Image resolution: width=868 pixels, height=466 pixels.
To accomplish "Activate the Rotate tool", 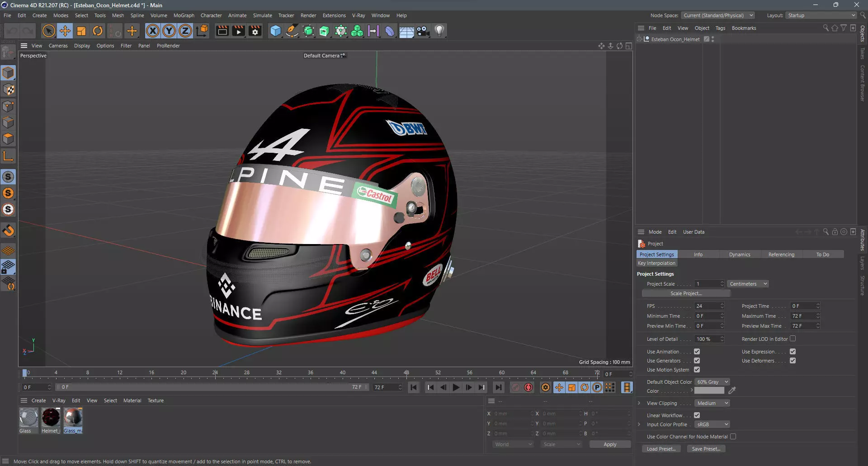I will point(98,31).
